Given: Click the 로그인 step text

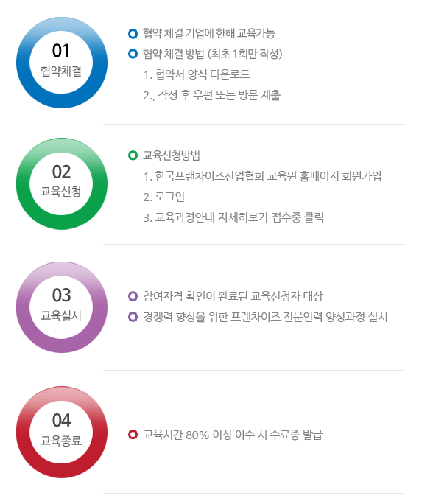Looking at the screenshot, I should [169, 197].
